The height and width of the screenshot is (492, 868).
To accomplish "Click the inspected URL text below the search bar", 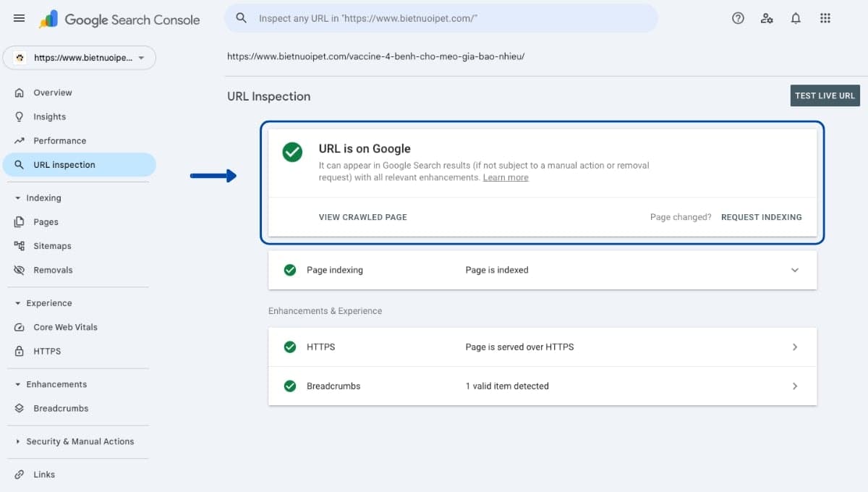I will [x=375, y=56].
